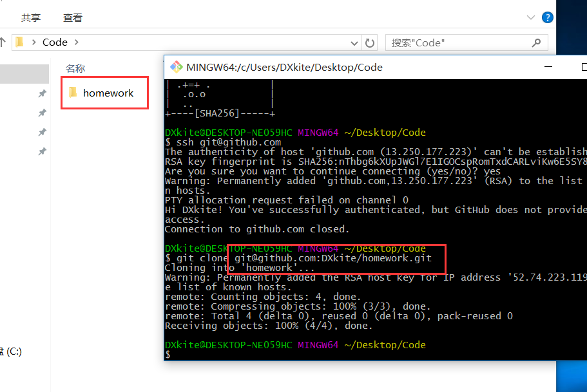The width and height of the screenshot is (587, 392).
Task: Click the homework folder name
Action: click(x=108, y=93)
